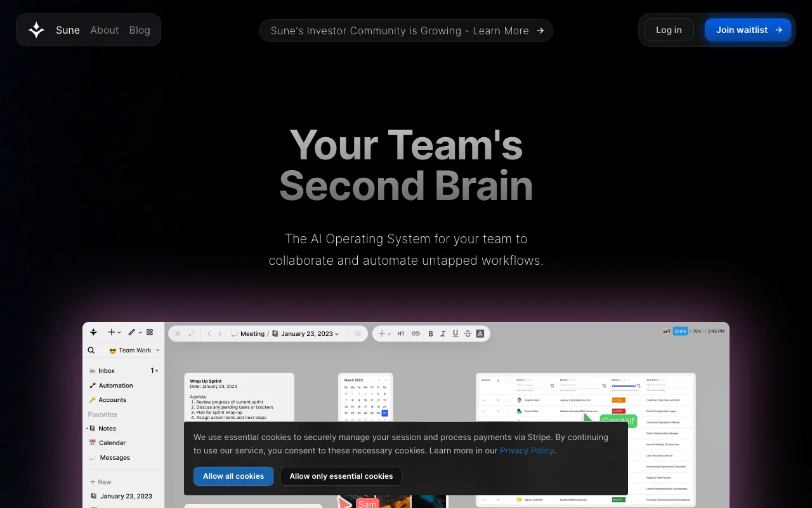Viewport: 812px width, 508px height.
Task: Click the 75% zoom indicator
Action: (x=698, y=331)
